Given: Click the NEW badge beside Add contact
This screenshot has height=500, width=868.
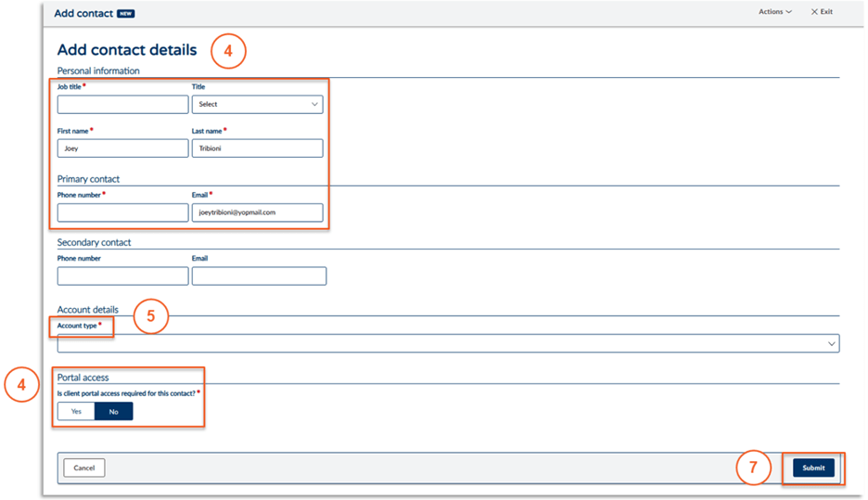Looking at the screenshot, I should 126,14.
